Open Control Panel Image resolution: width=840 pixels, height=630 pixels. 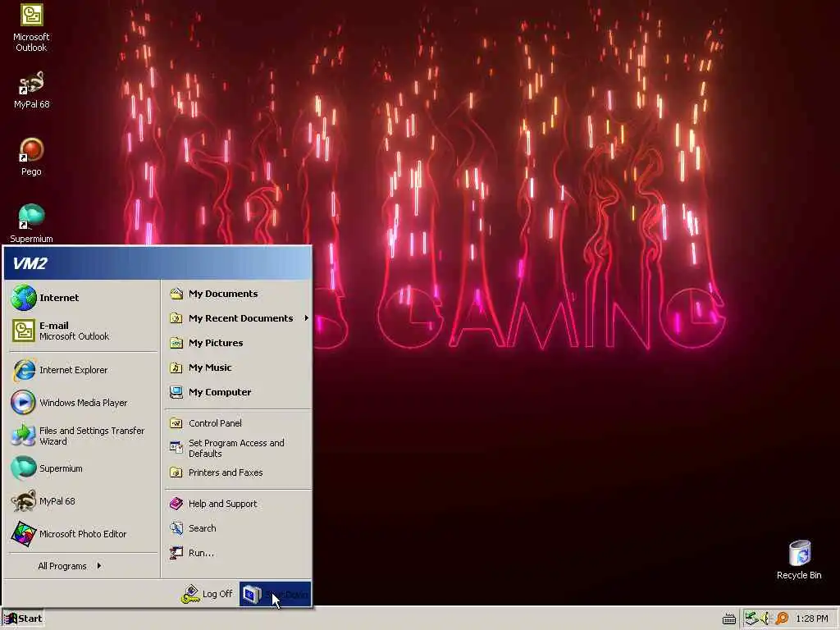tap(237, 423)
